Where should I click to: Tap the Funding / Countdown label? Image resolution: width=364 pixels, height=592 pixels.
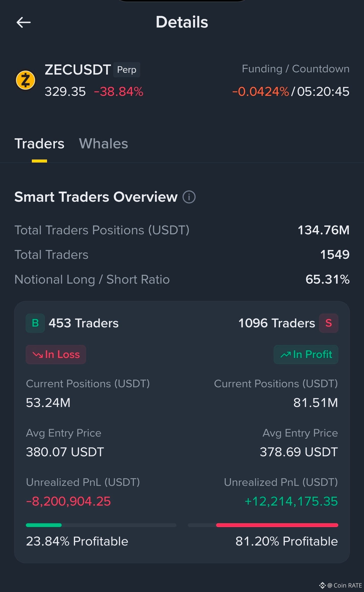pyautogui.click(x=296, y=69)
